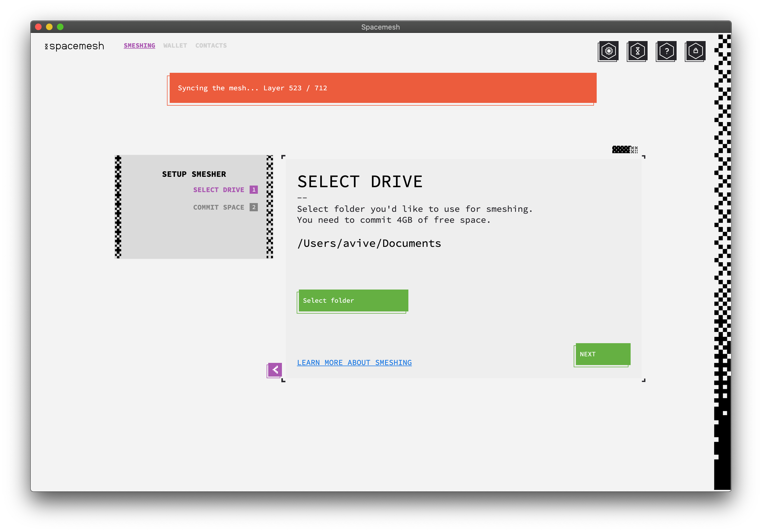Image resolution: width=762 pixels, height=532 pixels.
Task: Click the step 2 number badge
Action: click(253, 207)
